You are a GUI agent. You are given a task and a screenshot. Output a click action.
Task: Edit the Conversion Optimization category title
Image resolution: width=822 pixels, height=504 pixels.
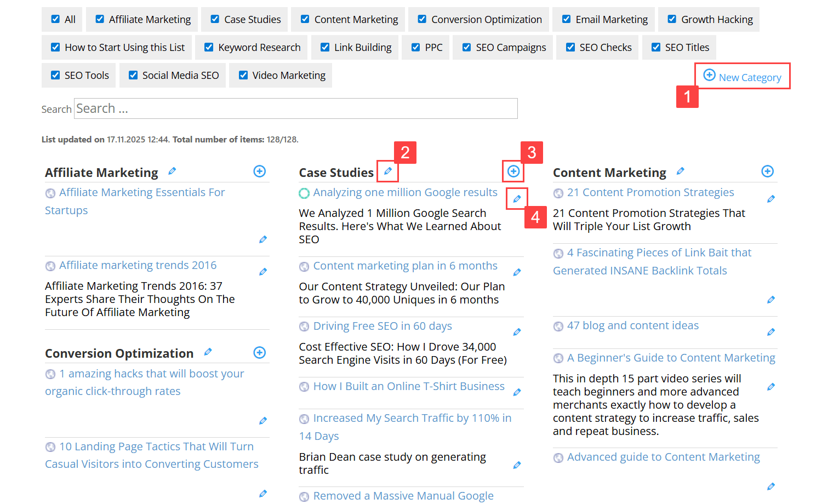click(208, 352)
